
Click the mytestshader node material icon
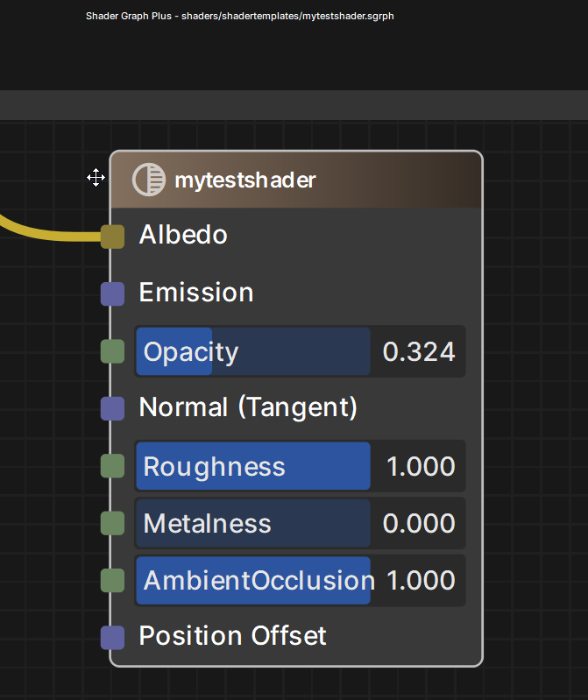[x=149, y=180]
